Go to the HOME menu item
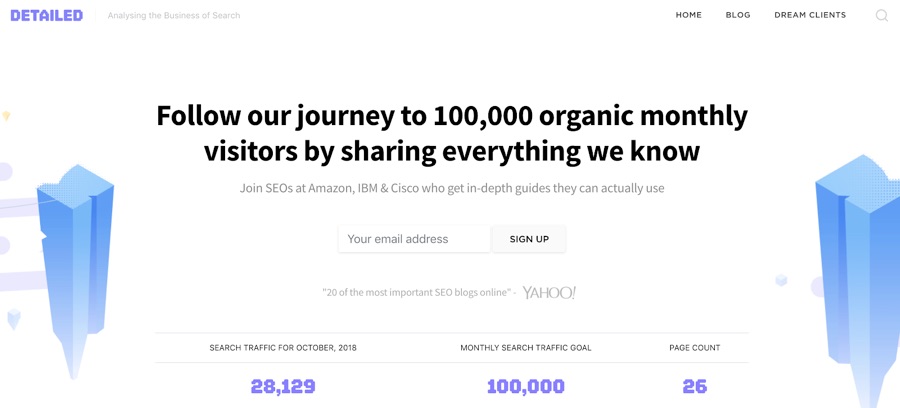Screen dimensions: 900x408 pos(688,15)
